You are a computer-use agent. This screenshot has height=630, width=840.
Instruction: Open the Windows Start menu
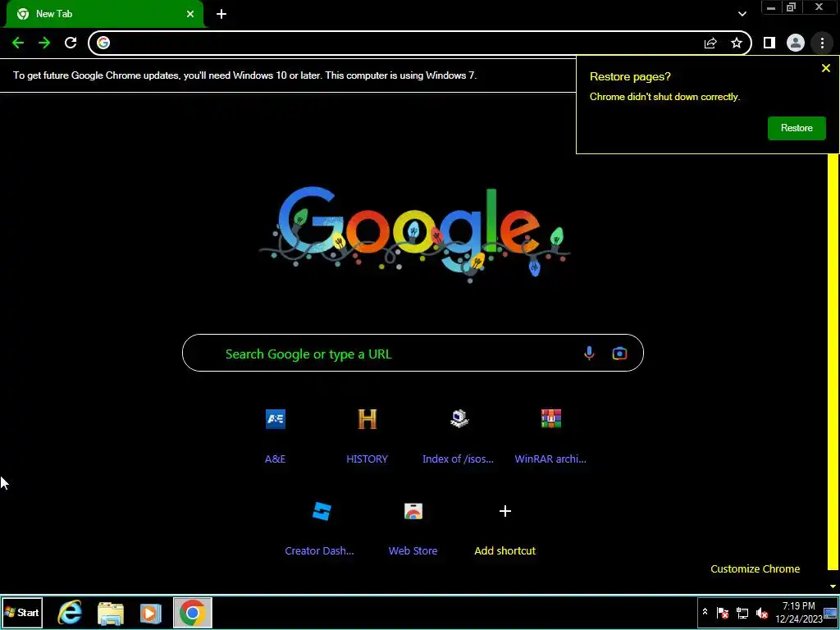pyautogui.click(x=22, y=612)
